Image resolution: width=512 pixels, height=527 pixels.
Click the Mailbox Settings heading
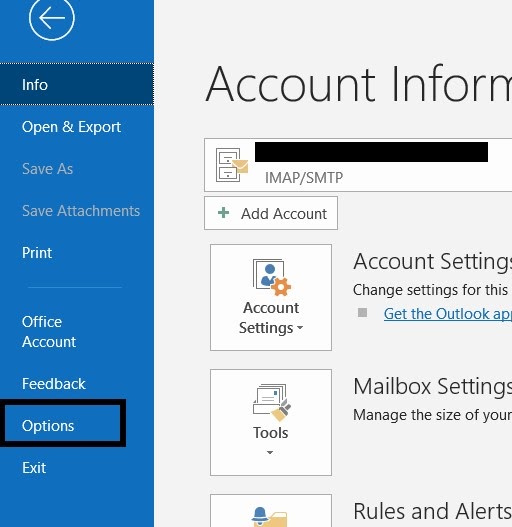coord(433,386)
